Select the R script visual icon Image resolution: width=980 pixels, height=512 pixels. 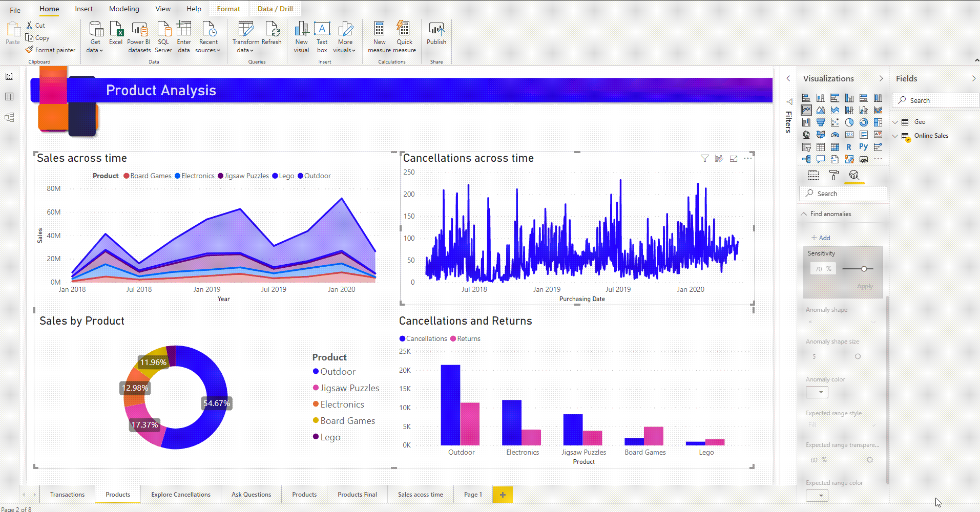(x=849, y=147)
